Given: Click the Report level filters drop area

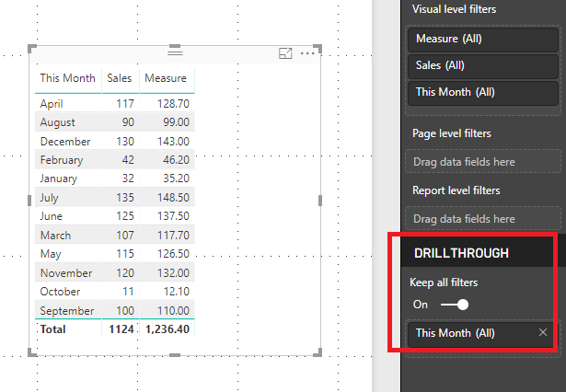Looking at the screenshot, I should [x=483, y=219].
